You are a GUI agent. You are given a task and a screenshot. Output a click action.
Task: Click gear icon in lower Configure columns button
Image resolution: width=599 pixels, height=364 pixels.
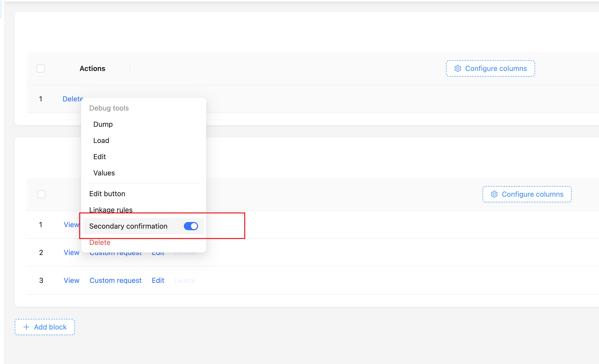click(494, 194)
